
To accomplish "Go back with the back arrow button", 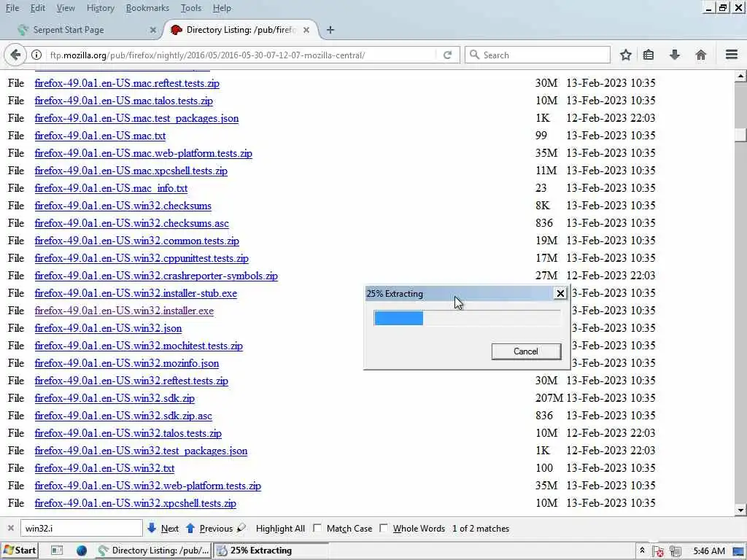I will coord(15,55).
